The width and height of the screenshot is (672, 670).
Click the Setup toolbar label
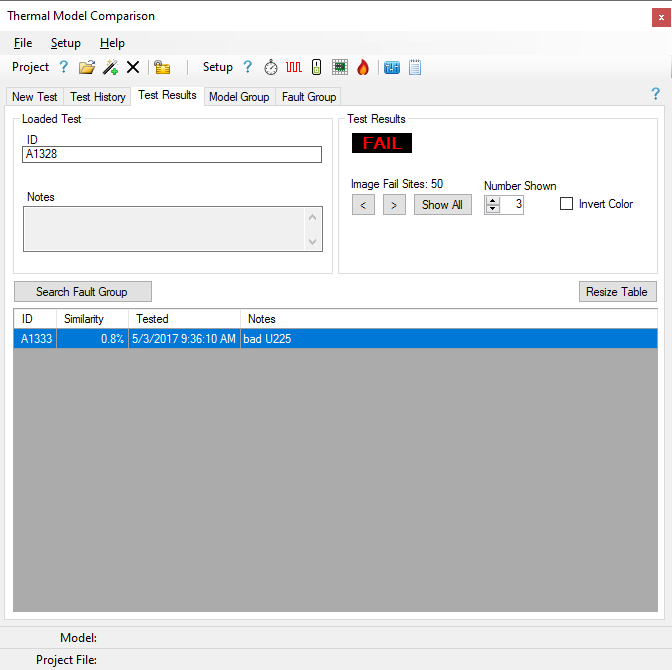tap(218, 67)
